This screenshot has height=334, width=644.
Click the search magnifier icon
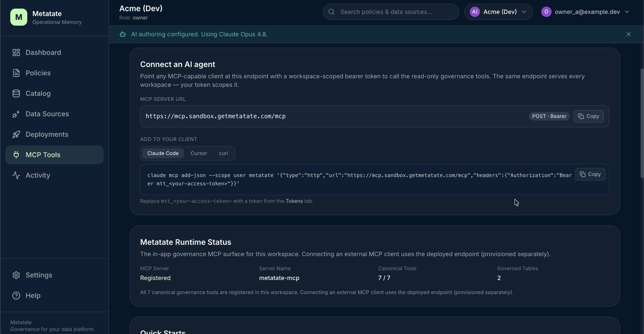coord(331,12)
